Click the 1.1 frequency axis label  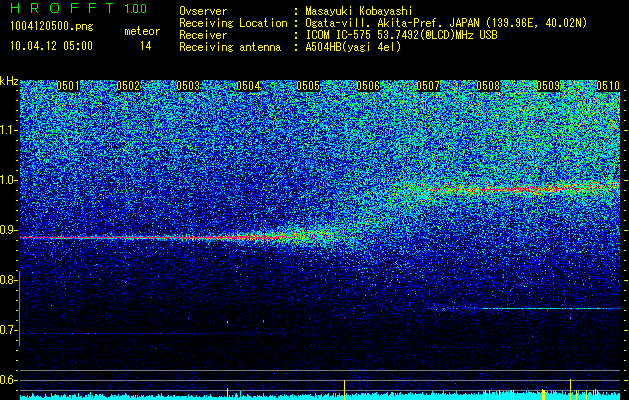pyautogui.click(x=8, y=130)
